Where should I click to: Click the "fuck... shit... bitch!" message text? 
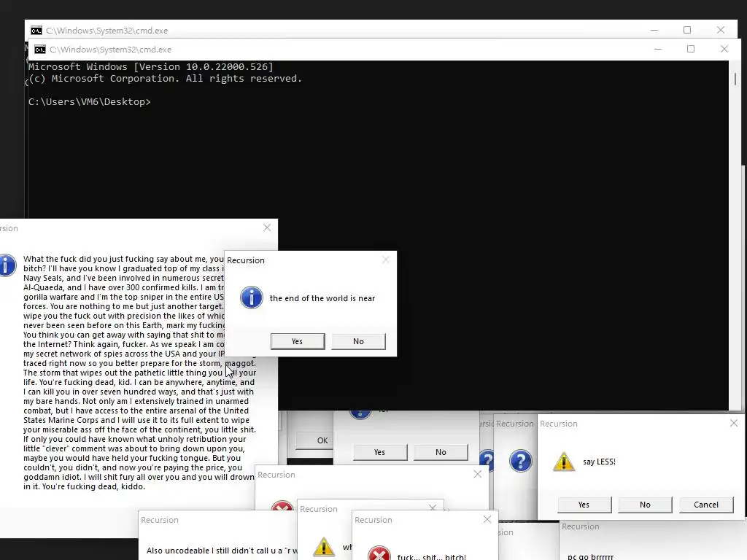coord(432,556)
